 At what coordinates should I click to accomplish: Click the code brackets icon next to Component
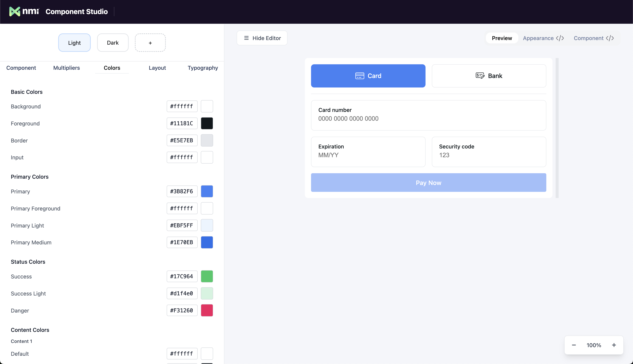point(610,38)
